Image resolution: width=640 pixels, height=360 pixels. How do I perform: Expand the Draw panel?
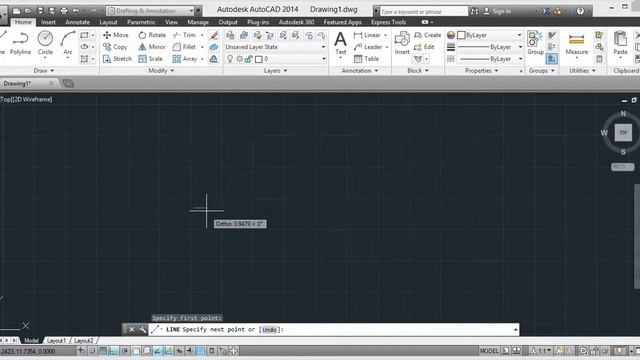44,71
